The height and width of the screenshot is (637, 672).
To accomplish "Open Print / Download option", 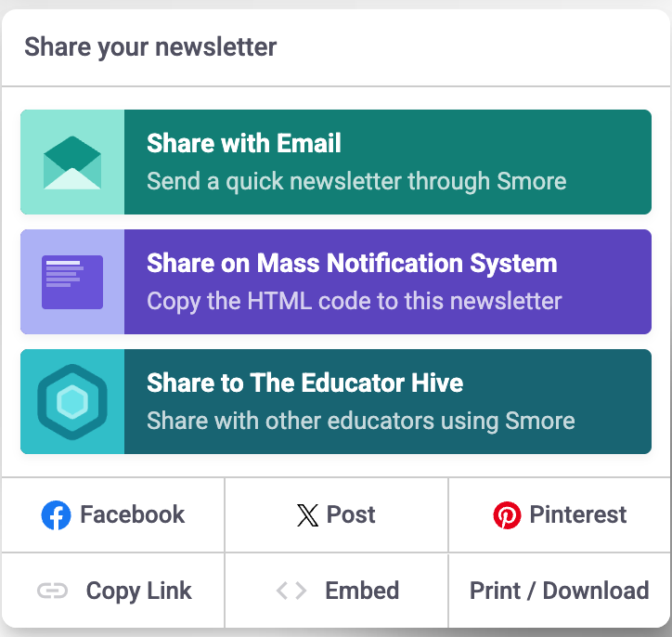I will coord(559,591).
